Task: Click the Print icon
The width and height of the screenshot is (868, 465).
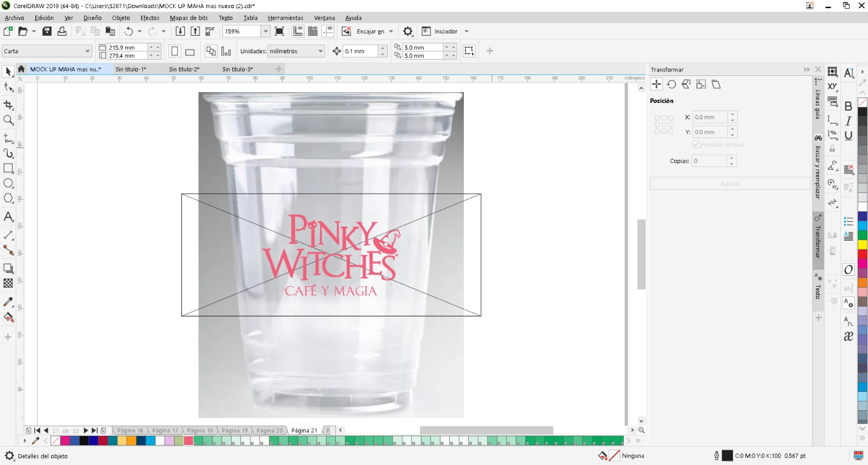Action: pos(62,31)
